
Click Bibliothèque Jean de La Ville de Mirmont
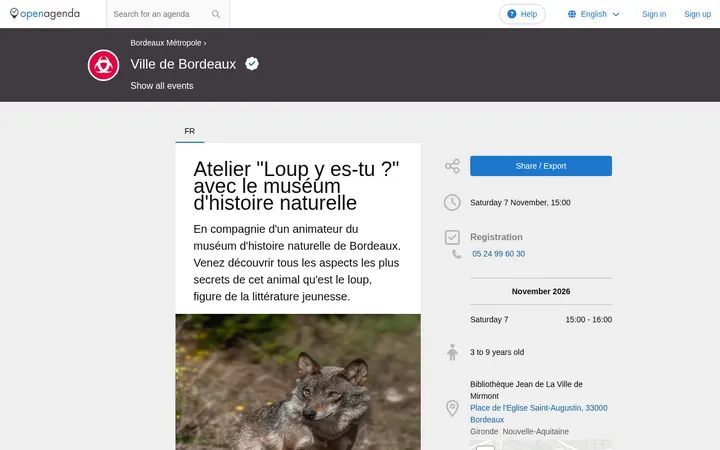pyautogui.click(x=526, y=390)
